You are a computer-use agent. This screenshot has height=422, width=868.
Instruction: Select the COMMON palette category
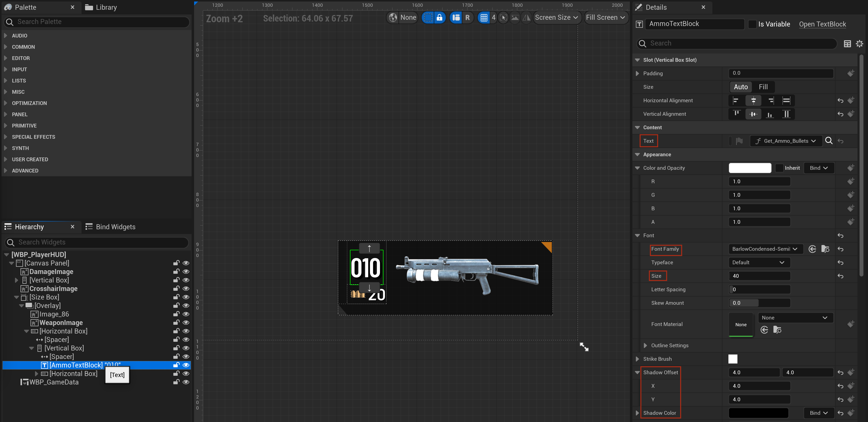click(x=23, y=47)
